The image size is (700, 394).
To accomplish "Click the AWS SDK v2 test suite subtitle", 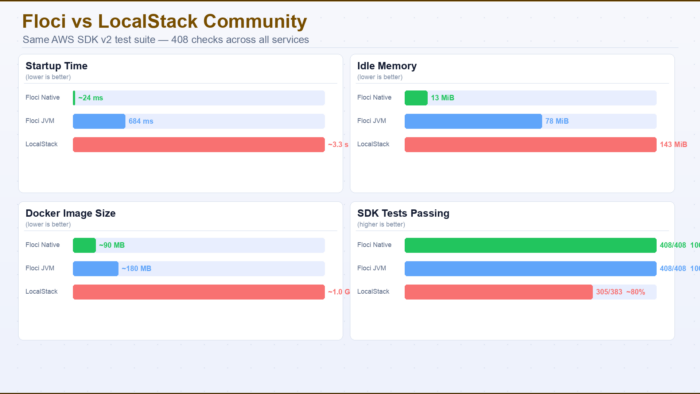I will point(166,40).
